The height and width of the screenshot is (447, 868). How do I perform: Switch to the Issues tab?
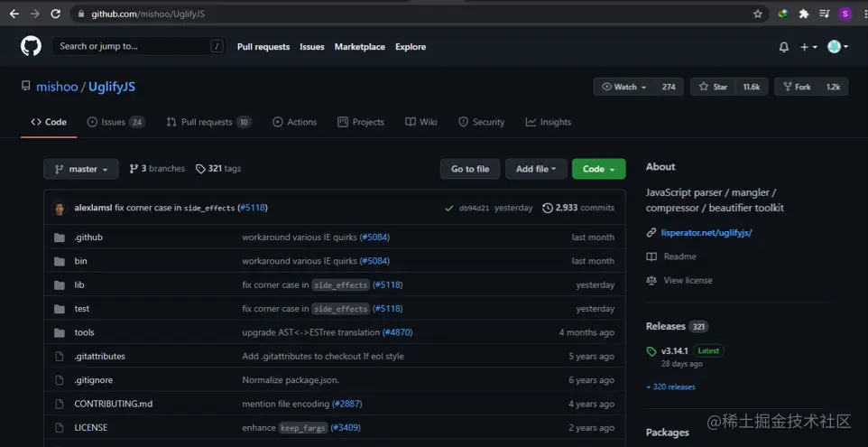pos(115,123)
